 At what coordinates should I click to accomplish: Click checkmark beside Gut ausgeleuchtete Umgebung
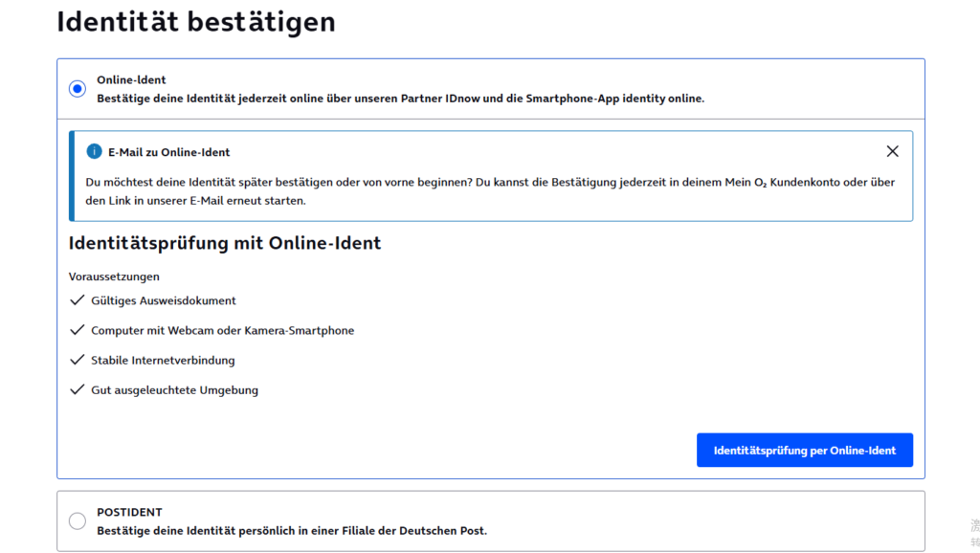click(78, 390)
